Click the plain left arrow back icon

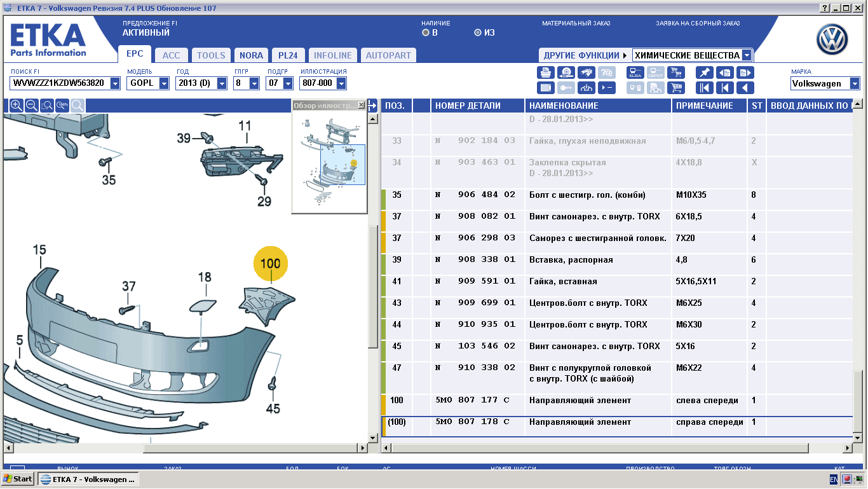point(745,88)
